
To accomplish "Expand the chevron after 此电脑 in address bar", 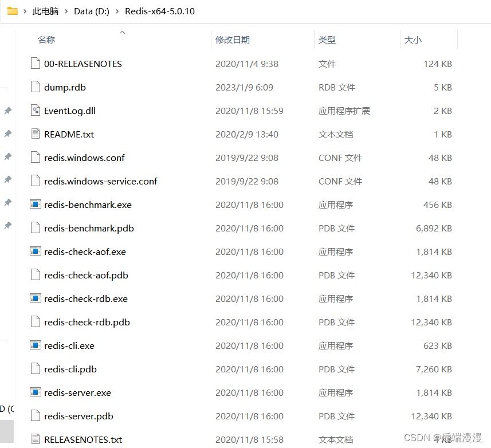I will pyautogui.click(x=66, y=11).
